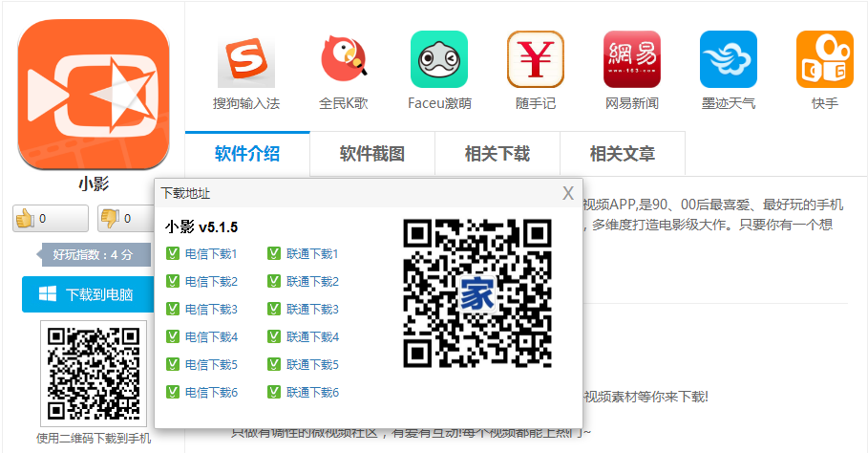Click the 好玩指数：4 分 rating badge

(x=93, y=255)
